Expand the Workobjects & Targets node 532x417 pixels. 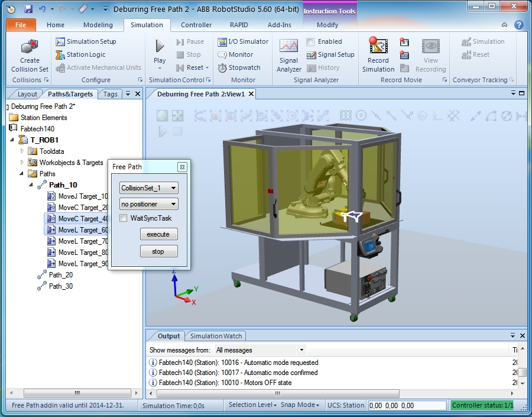point(23,163)
